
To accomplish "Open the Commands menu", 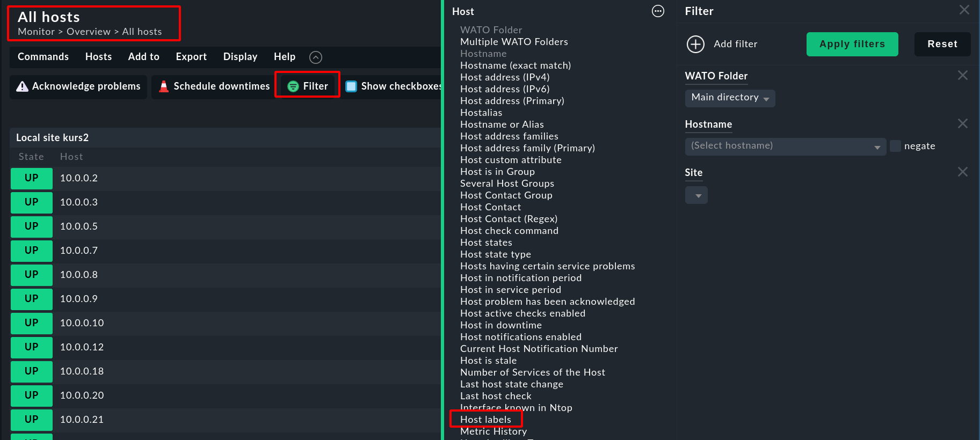I will coord(43,57).
